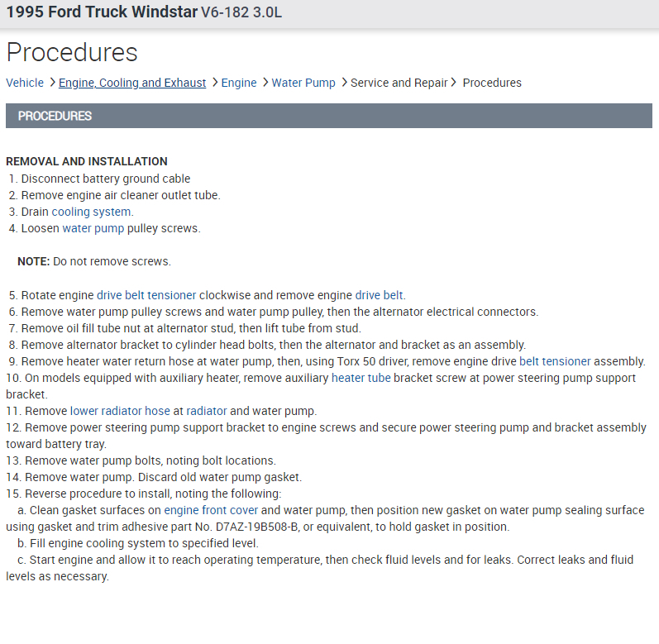Open lower radiator hose link in step 11
Screen dimensions: 659x644
[120, 411]
